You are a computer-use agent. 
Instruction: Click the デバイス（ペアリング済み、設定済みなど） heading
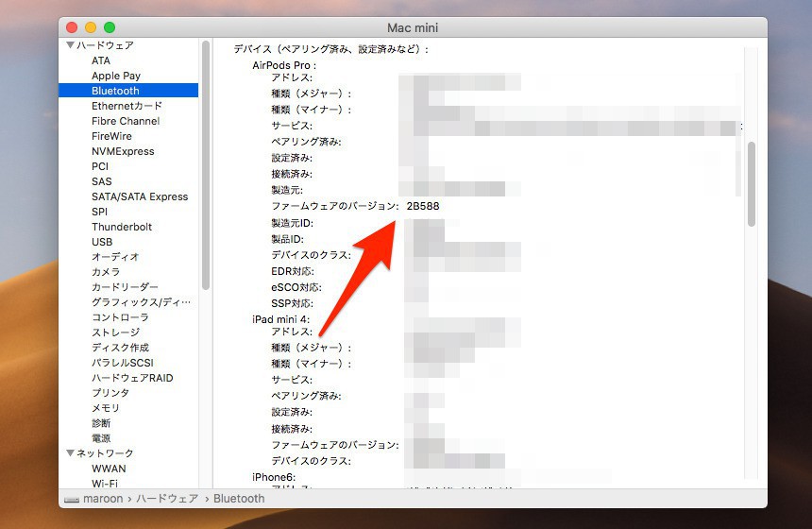point(330,49)
